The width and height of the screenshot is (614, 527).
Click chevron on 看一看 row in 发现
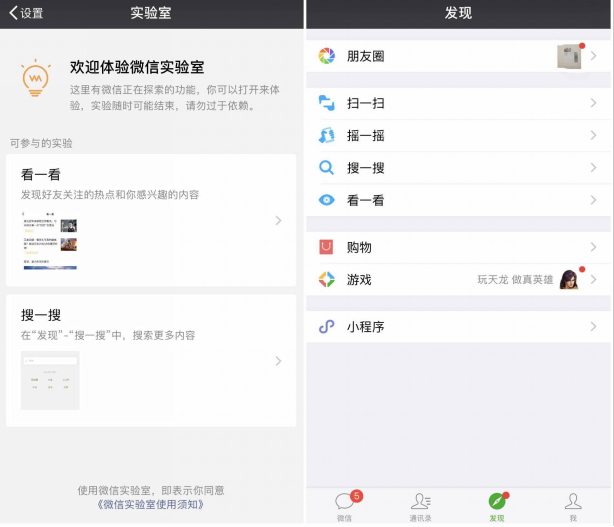point(594,200)
